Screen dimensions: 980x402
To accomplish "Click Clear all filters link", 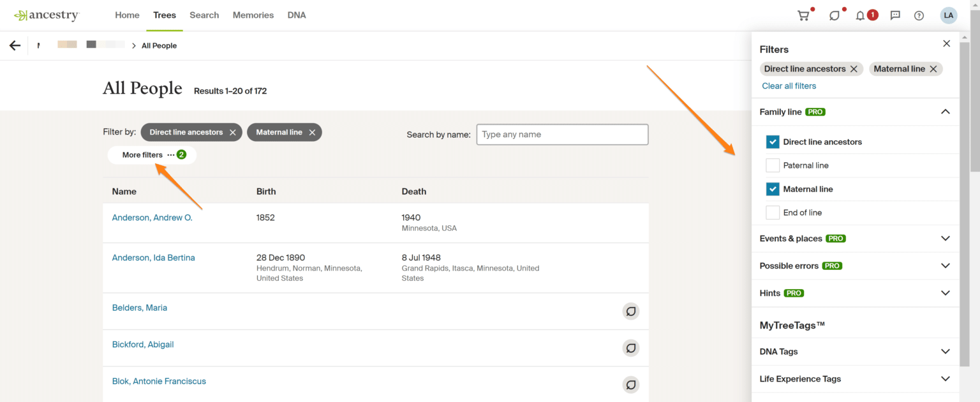I will (x=789, y=86).
